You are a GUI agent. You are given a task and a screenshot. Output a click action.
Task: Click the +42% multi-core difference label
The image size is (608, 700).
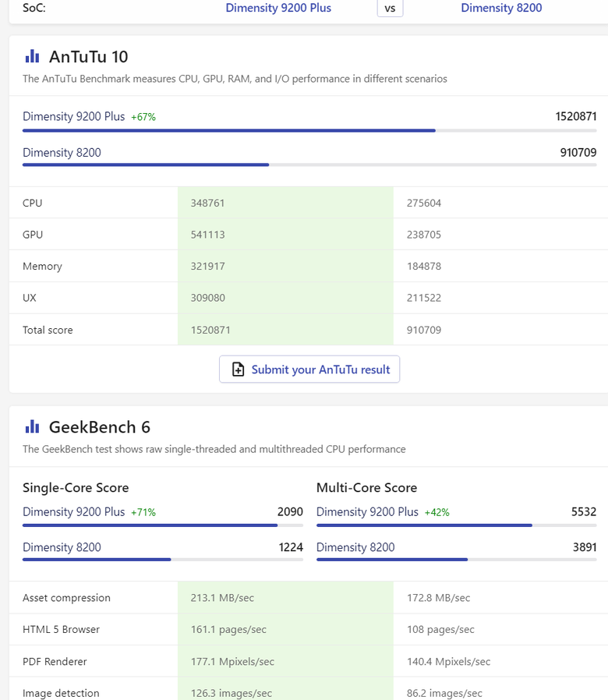[x=437, y=512]
